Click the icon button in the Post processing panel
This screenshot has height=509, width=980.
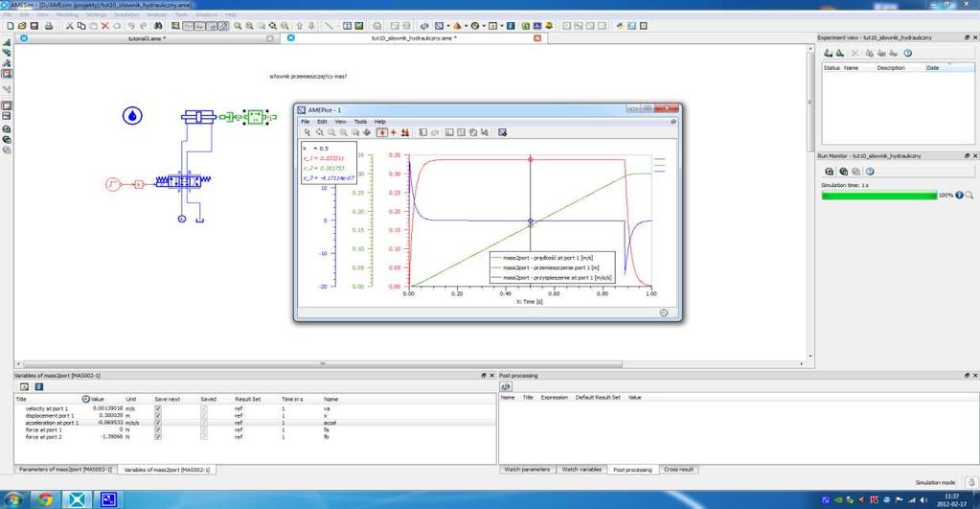[x=506, y=387]
